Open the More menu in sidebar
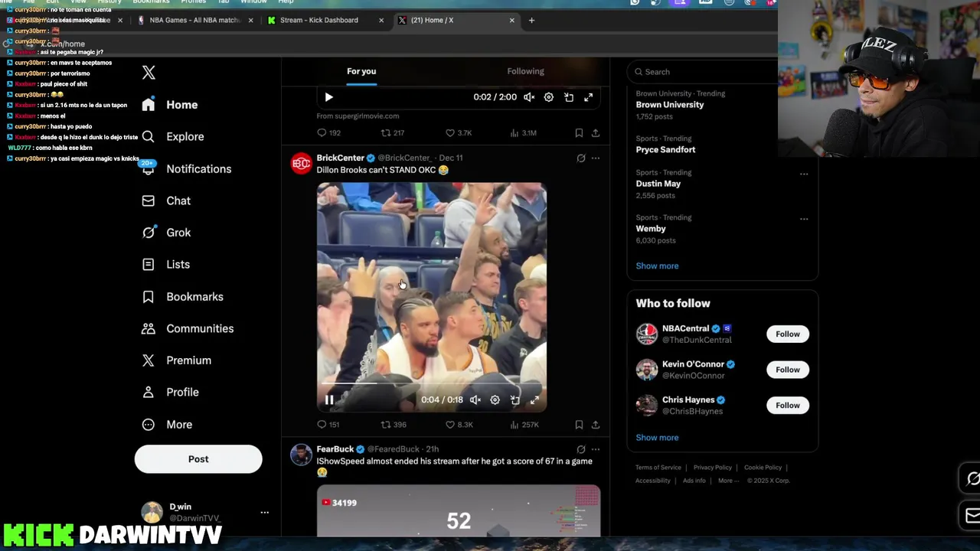The width and height of the screenshot is (980, 551). pos(167,425)
